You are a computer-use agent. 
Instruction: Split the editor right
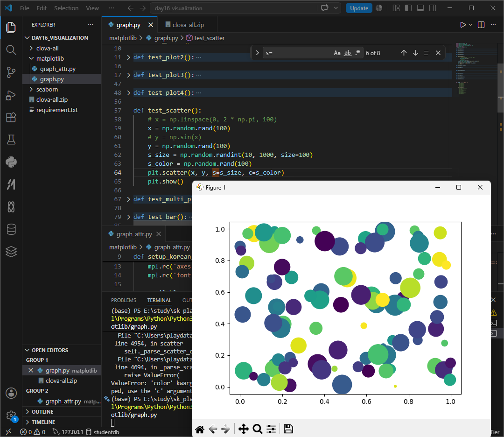coord(481,25)
